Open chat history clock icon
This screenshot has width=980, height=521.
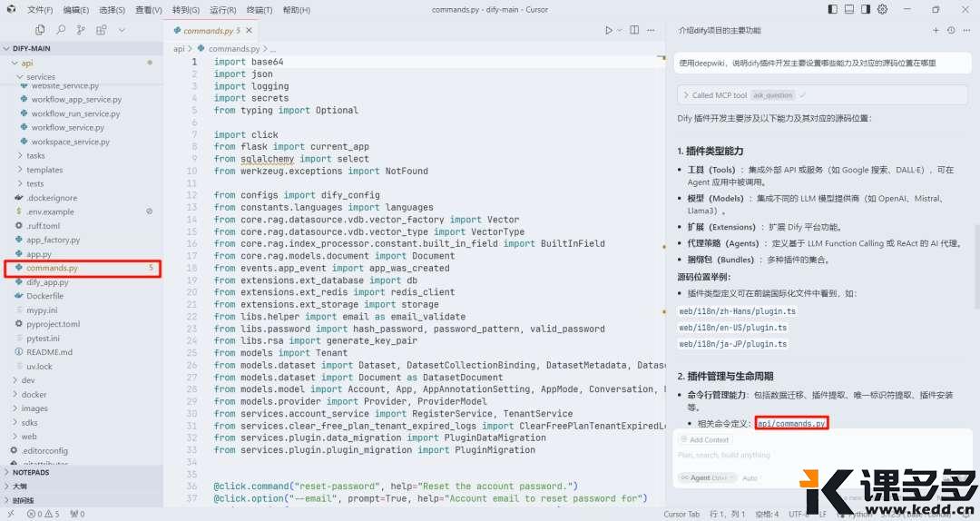point(951,30)
